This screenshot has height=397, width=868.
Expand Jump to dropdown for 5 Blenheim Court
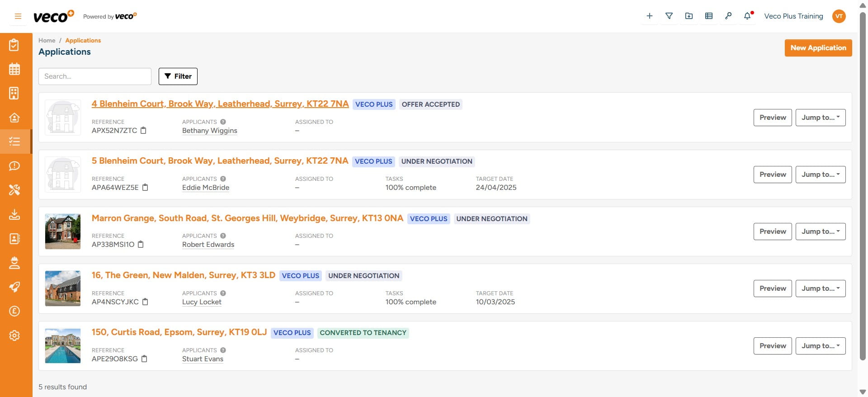pyautogui.click(x=821, y=175)
